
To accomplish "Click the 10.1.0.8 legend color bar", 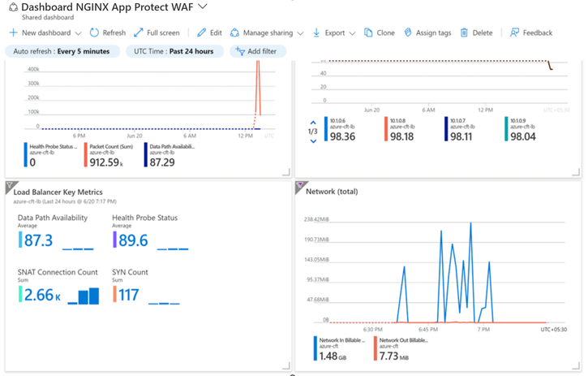I will click(386, 129).
